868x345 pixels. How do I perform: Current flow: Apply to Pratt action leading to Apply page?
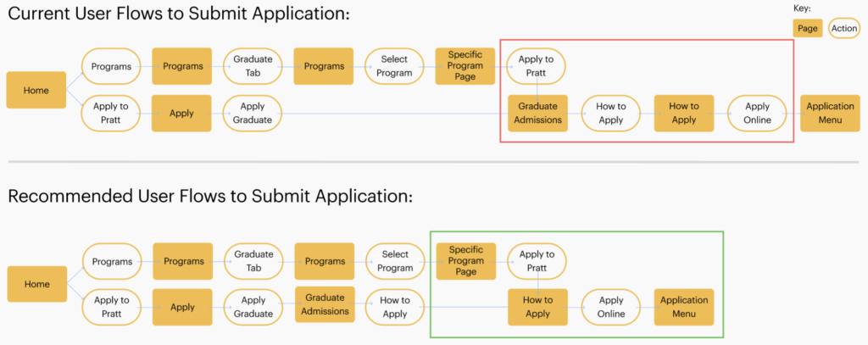(x=111, y=113)
